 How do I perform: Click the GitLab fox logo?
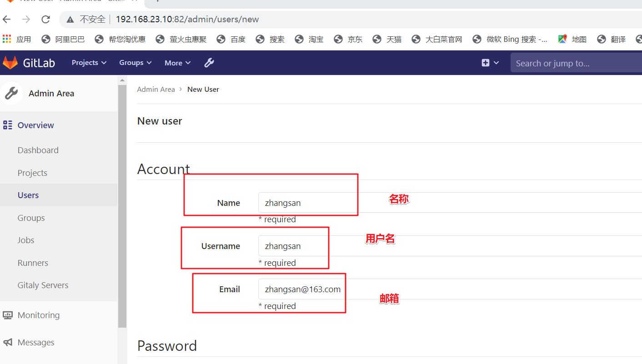pos(10,63)
